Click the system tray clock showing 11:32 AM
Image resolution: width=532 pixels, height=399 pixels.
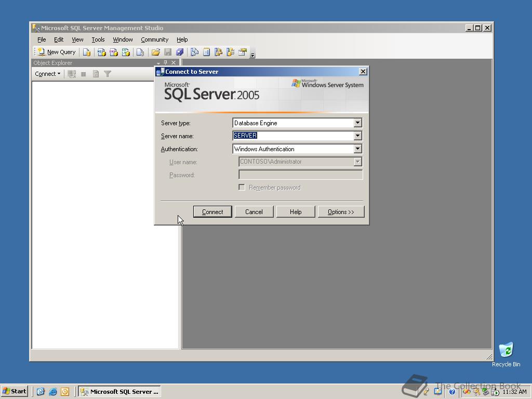point(514,392)
